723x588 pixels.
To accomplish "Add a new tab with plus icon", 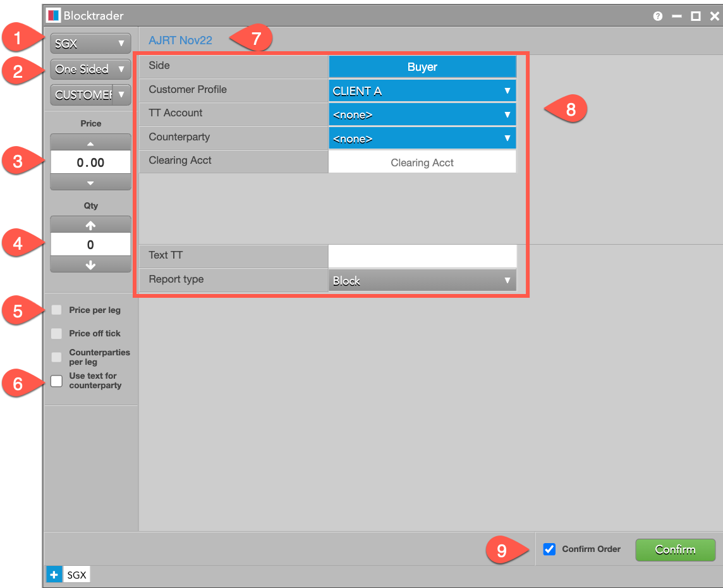I will pos(54,575).
